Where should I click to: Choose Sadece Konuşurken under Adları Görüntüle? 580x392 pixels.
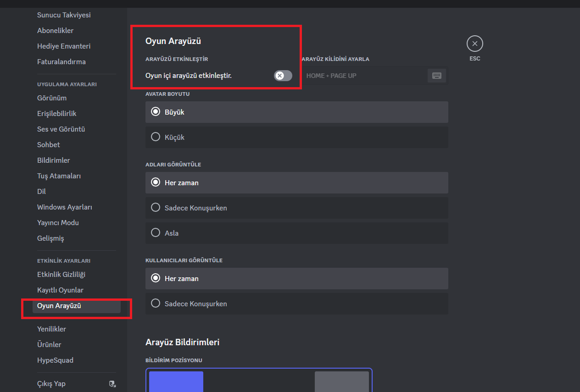click(x=297, y=208)
